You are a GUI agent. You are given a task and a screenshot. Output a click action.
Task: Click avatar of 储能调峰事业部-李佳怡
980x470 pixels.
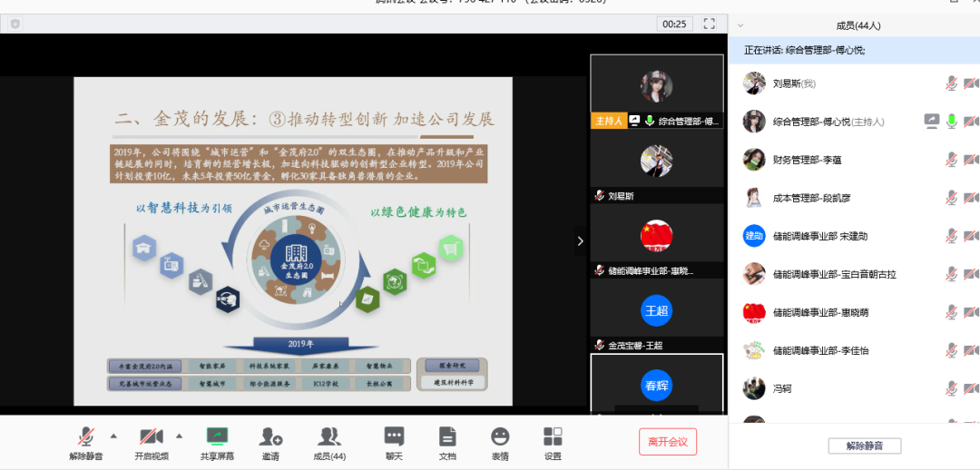tap(754, 350)
